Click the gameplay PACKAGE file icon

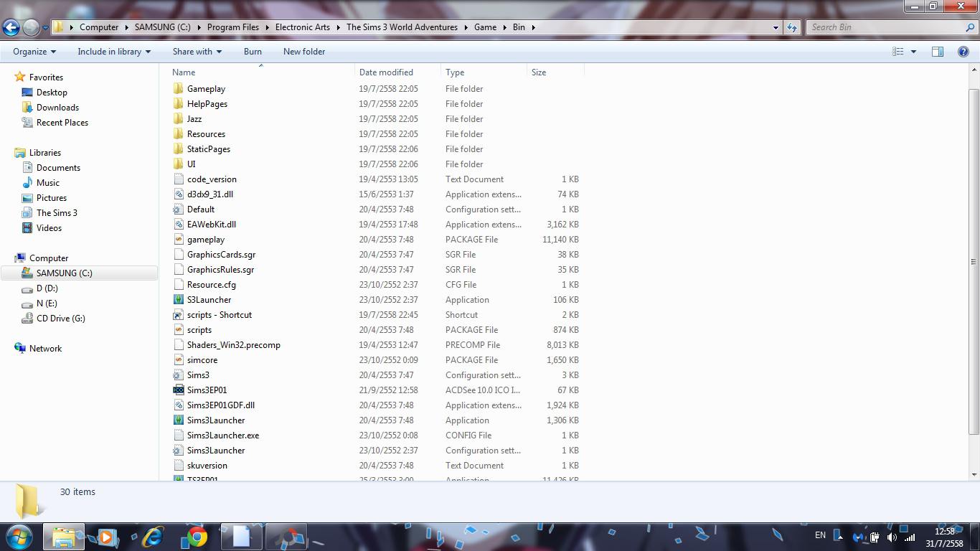pyautogui.click(x=179, y=240)
